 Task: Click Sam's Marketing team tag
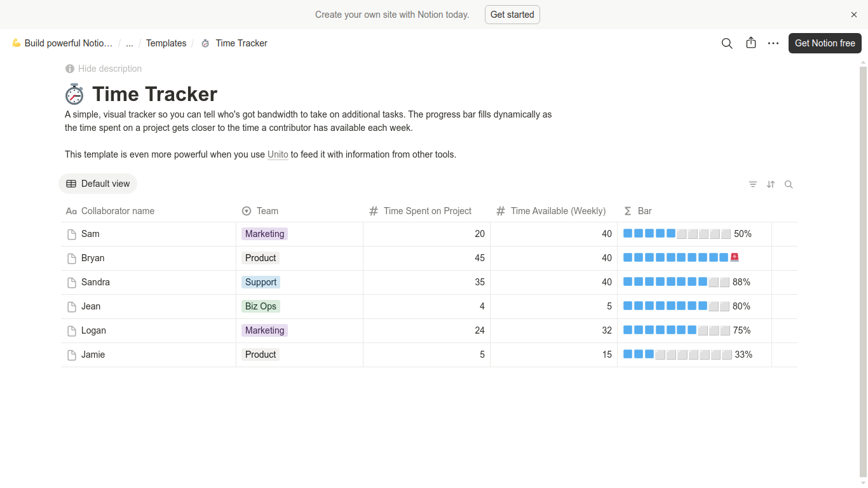coord(264,234)
